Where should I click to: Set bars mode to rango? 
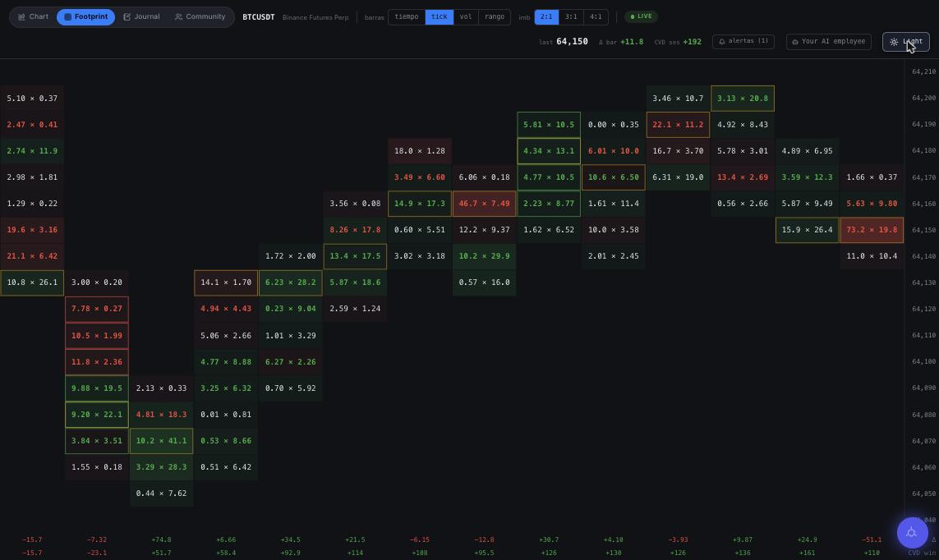click(495, 16)
